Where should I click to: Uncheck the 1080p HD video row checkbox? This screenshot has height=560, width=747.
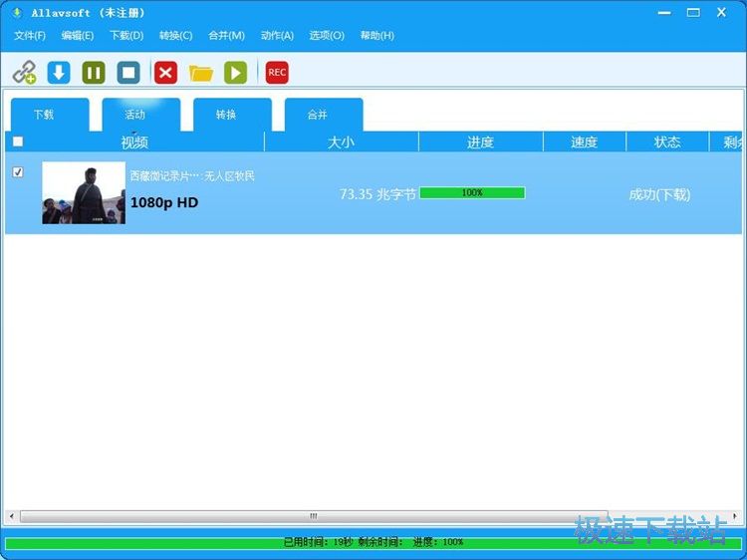tap(17, 172)
